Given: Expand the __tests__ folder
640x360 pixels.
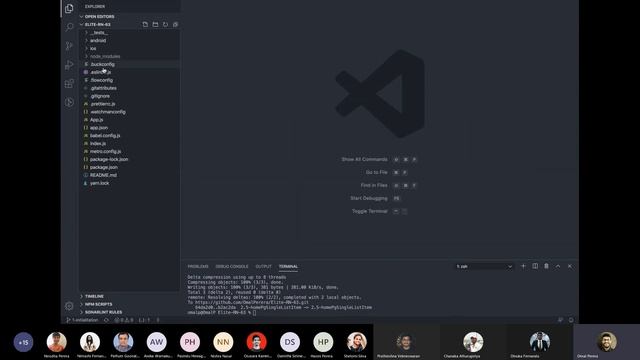Looking at the screenshot, I should point(98,33).
